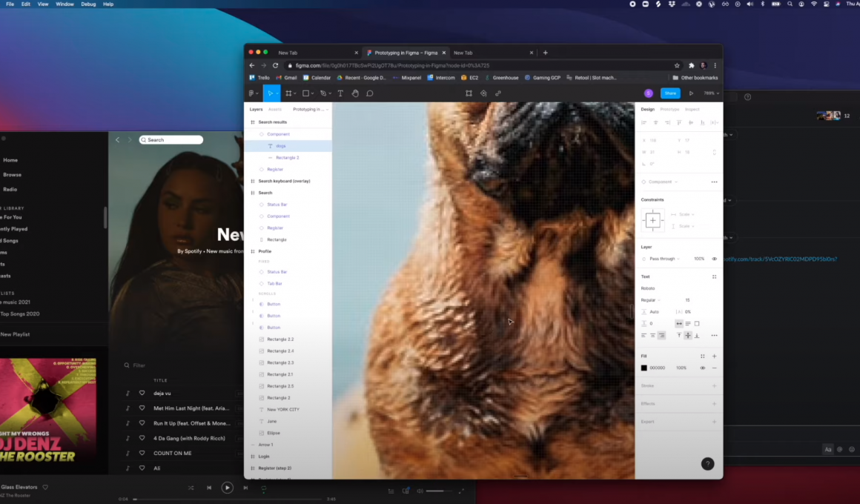Click the text alignment right icon
Viewport: 860px width, 504px height.
coord(661,335)
